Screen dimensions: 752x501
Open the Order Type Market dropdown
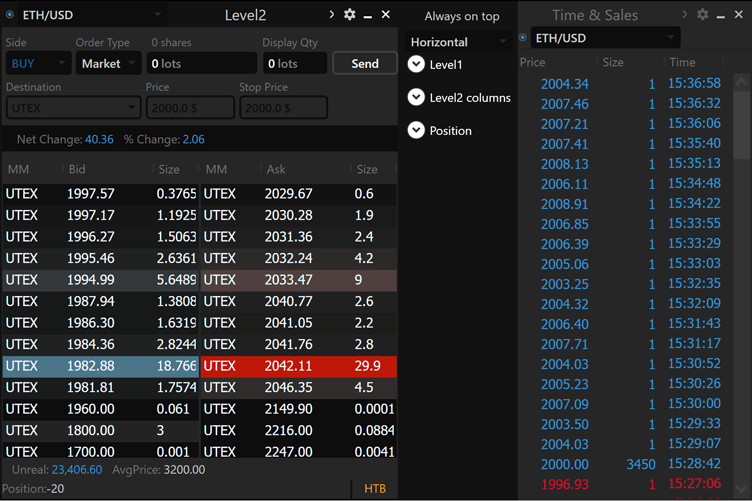108,63
